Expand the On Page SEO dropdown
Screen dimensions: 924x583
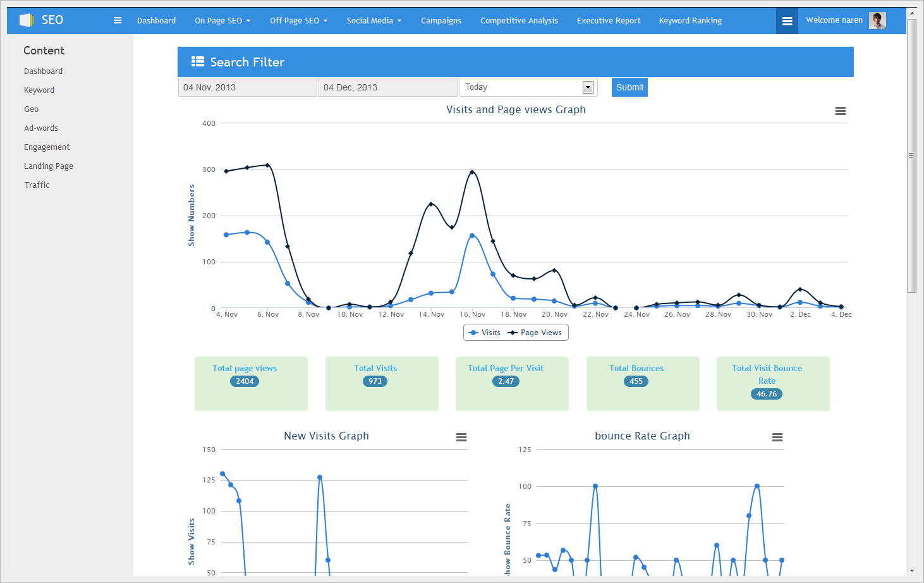coord(222,21)
